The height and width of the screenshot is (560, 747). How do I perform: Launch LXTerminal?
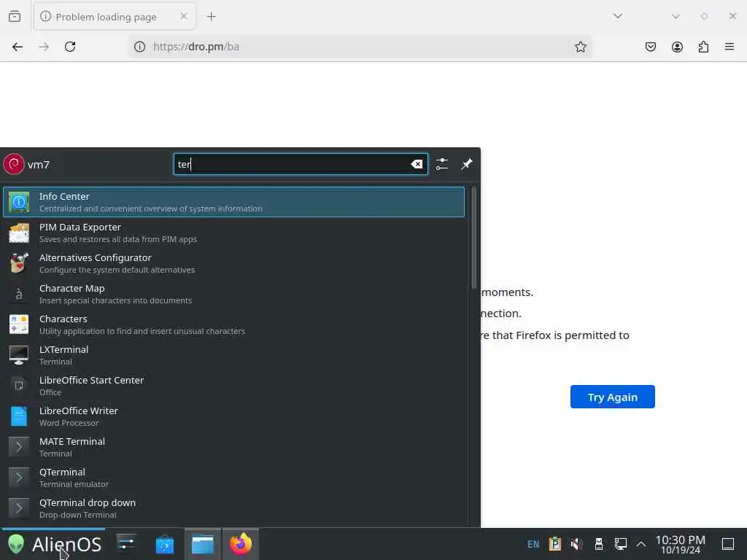click(233, 355)
